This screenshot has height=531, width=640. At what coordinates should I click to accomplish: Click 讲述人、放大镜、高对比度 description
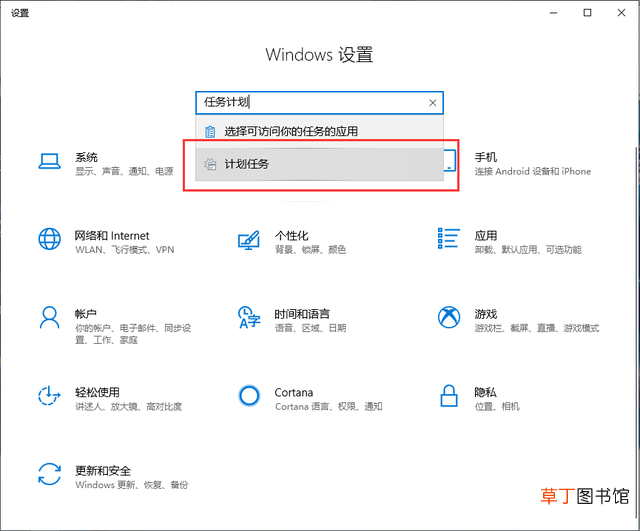point(128,407)
